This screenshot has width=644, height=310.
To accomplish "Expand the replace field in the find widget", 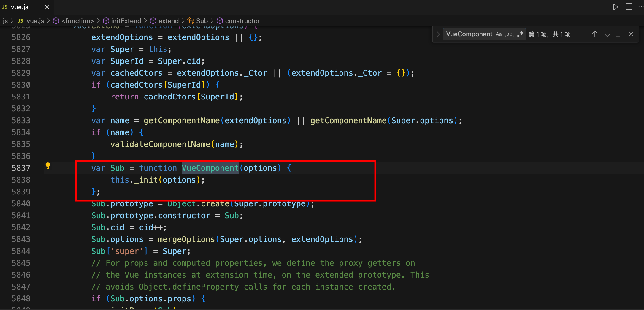I will click(x=438, y=34).
